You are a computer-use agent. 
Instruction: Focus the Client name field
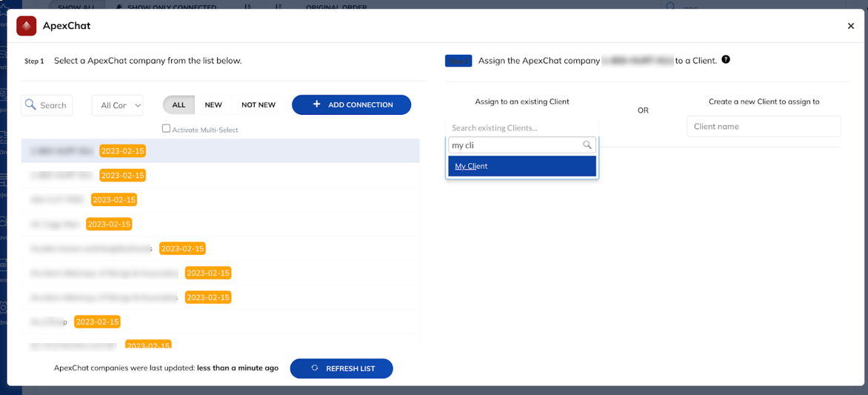pyautogui.click(x=764, y=126)
